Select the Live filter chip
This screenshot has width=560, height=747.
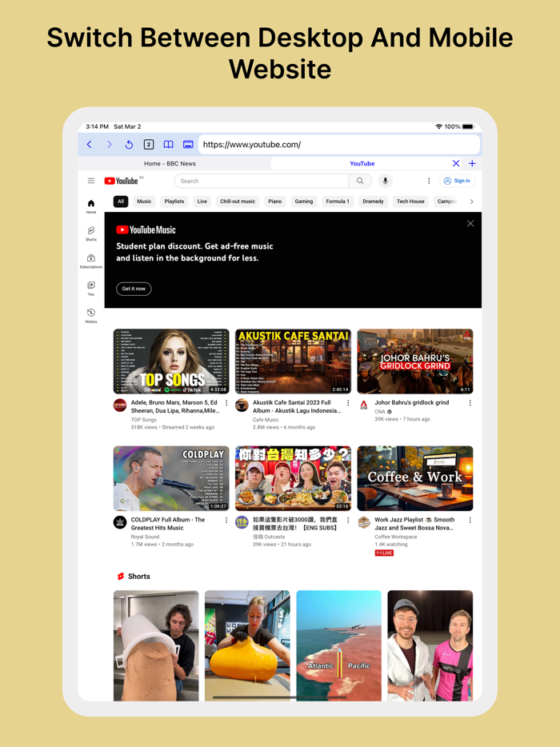[202, 202]
